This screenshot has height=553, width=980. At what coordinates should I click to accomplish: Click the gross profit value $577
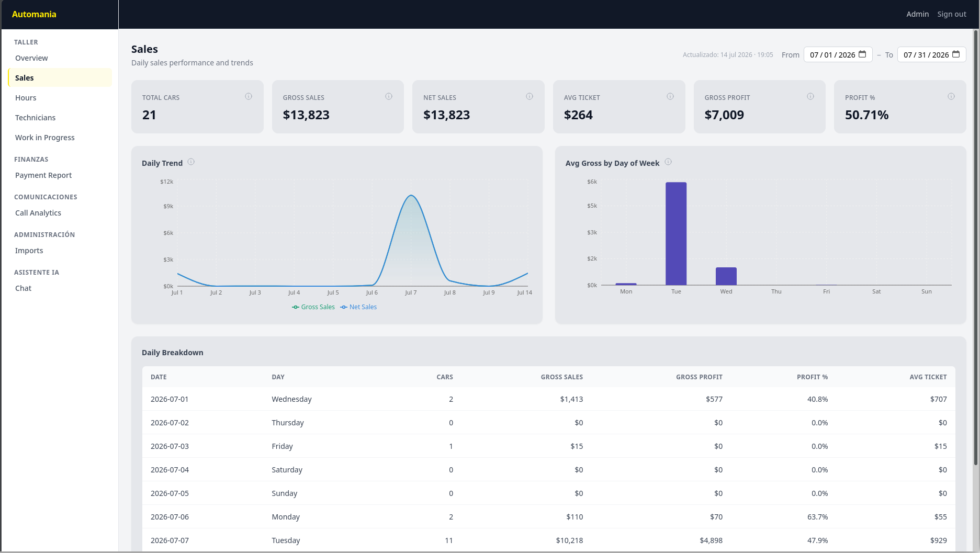714,399
